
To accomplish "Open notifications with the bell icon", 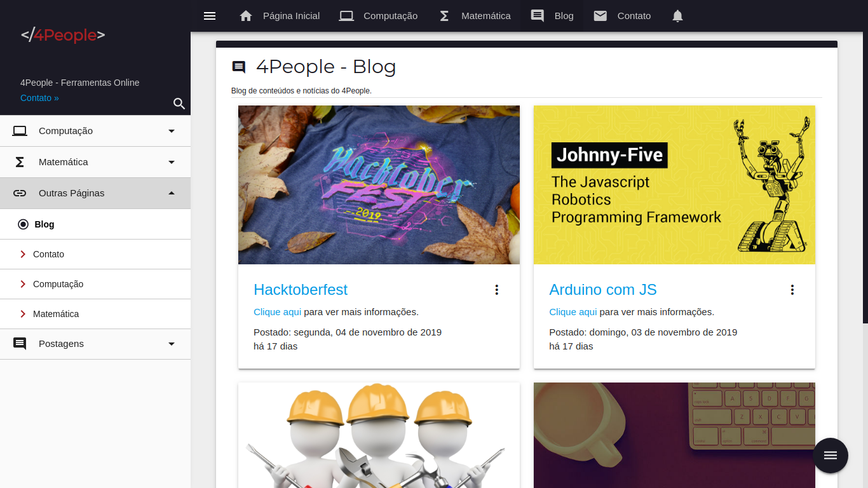I will [x=677, y=16].
